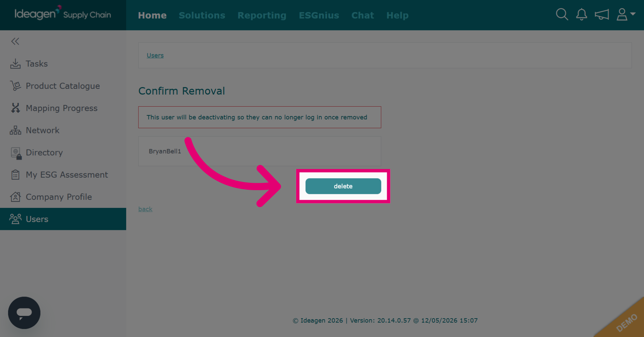Click the Users breadcrumb link
The image size is (644, 337).
pos(155,55)
